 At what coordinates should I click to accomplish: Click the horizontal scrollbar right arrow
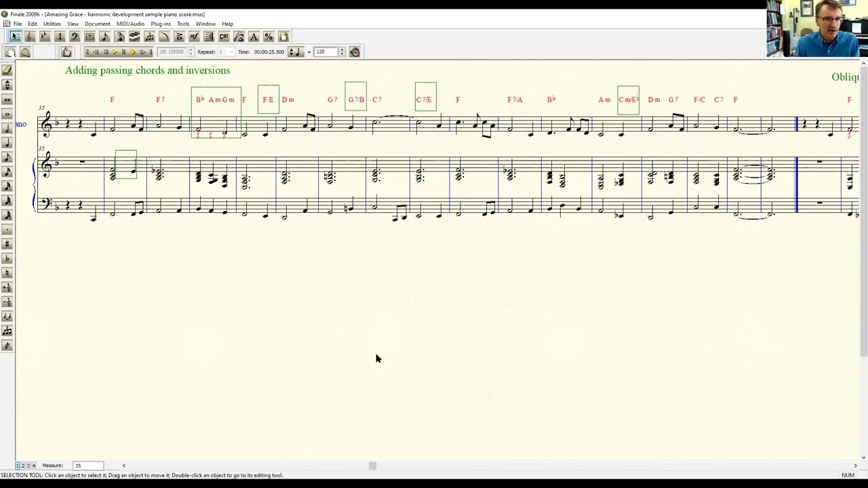click(x=855, y=466)
